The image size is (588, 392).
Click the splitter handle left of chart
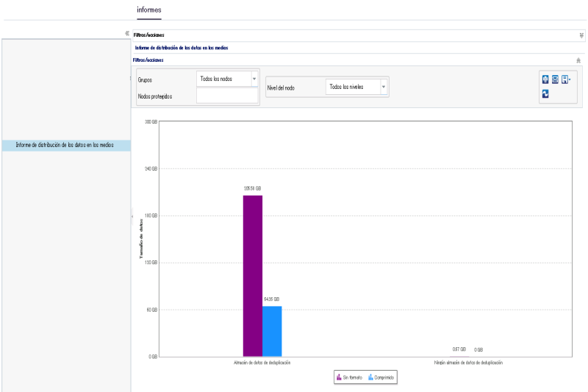(132, 216)
